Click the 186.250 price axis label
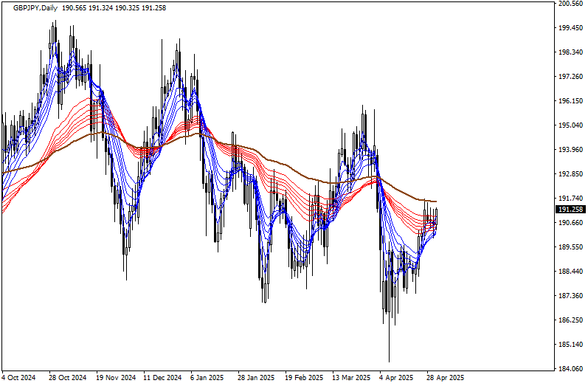This screenshot has height=386, width=588. [x=570, y=320]
